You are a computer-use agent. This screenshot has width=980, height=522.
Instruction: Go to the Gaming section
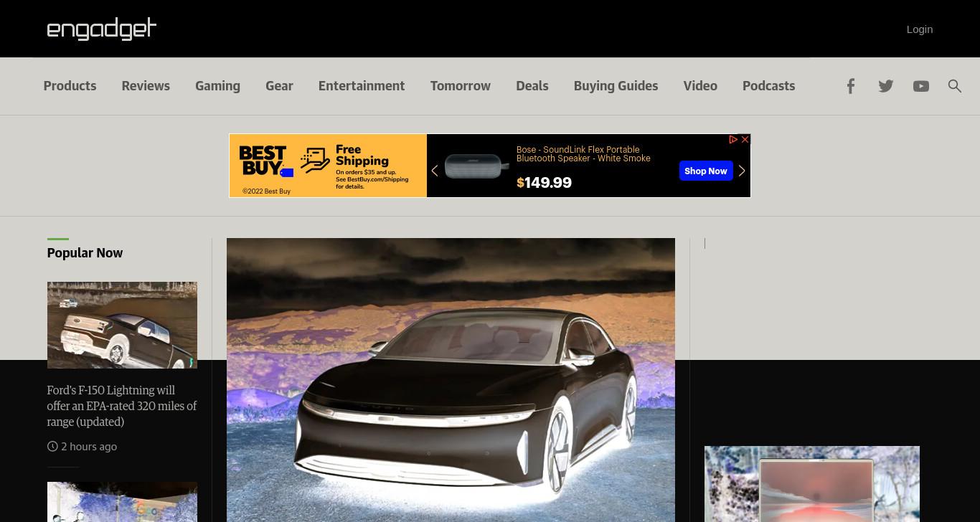pyautogui.click(x=217, y=86)
